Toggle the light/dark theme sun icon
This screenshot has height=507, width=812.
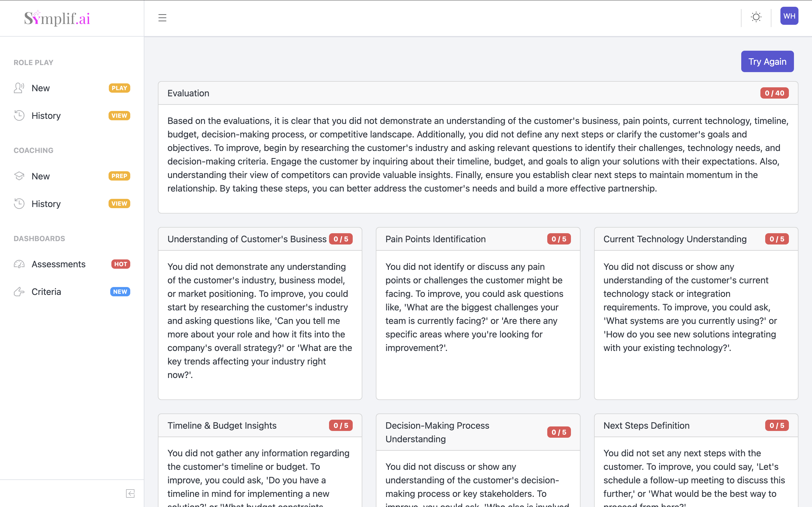[x=756, y=17]
